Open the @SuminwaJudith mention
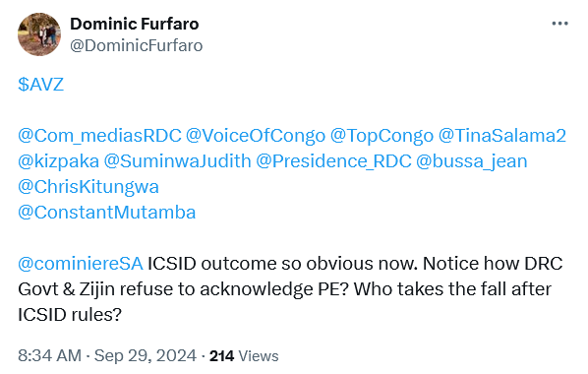Viewport: 588px width, 374px height. tap(177, 161)
